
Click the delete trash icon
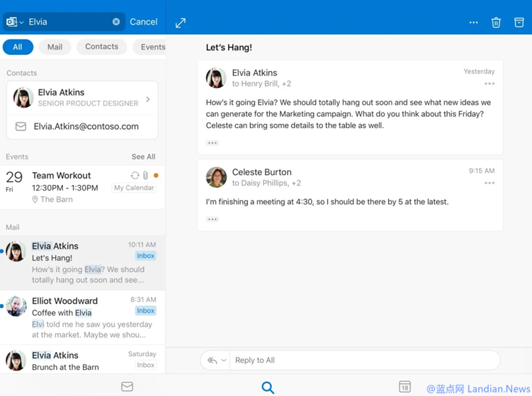coord(496,23)
